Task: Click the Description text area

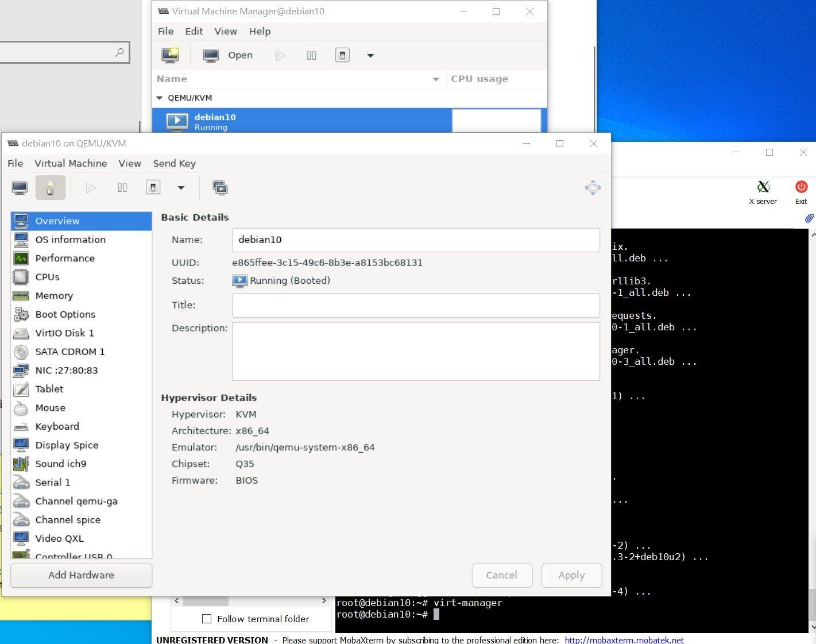Action: tap(416, 351)
